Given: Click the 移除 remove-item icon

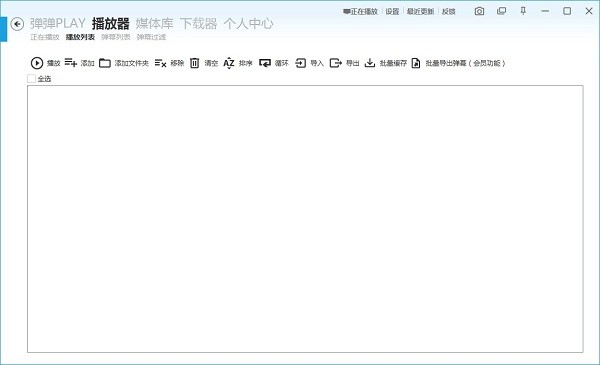Looking at the screenshot, I should 160,63.
